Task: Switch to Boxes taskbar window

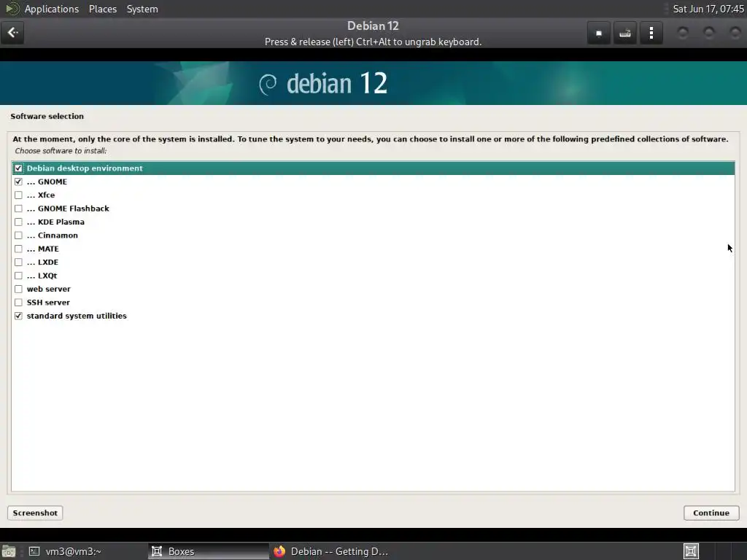Action: [x=209, y=551]
